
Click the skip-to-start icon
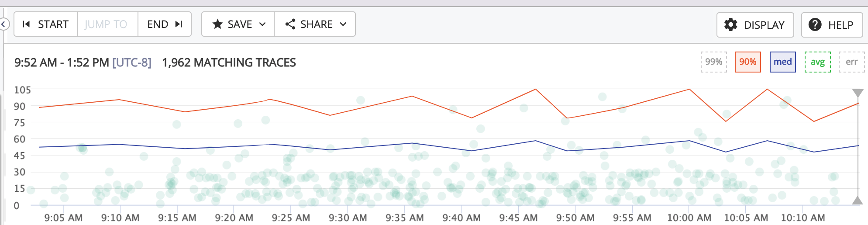(26, 24)
